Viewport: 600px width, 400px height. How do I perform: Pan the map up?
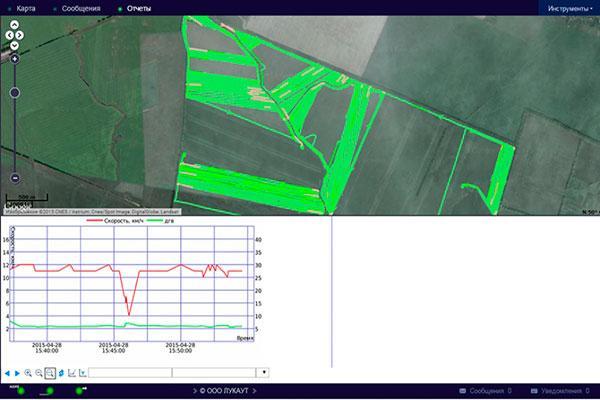[x=14, y=25]
